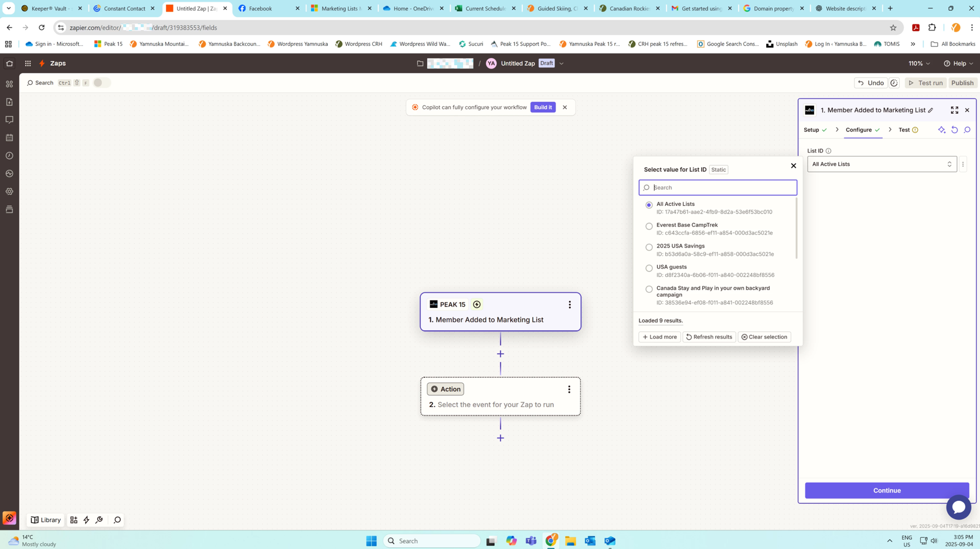Select the Everest Base CampTrek radio option
The width and height of the screenshot is (980, 549).
649,226
